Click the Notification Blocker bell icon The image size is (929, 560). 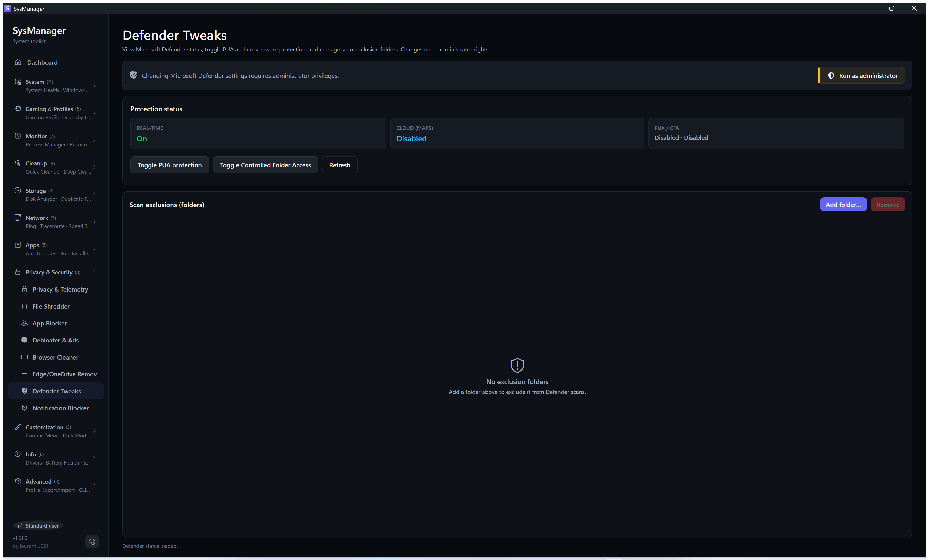(25, 408)
